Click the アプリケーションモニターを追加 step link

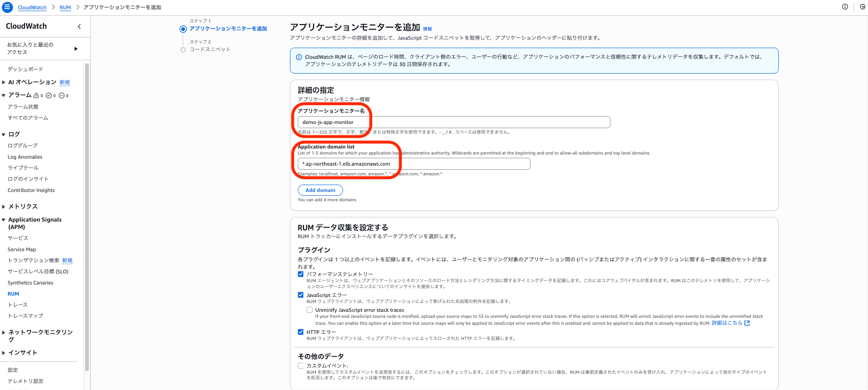click(228, 29)
